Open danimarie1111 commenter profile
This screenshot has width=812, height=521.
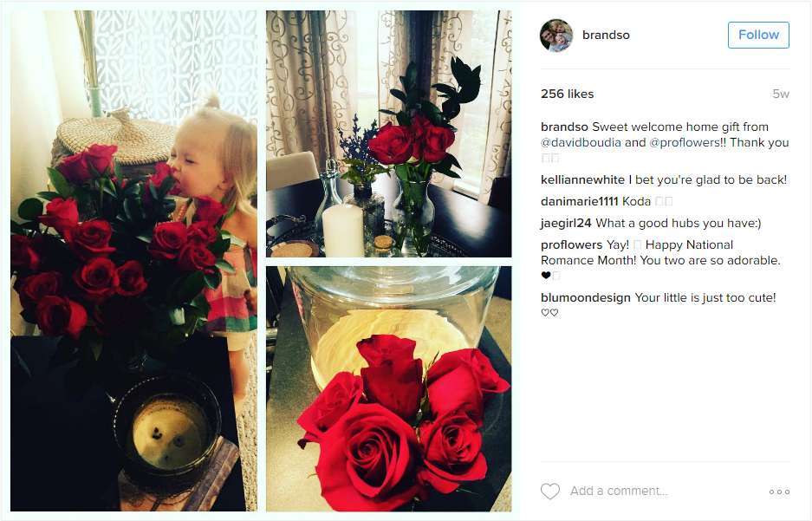point(580,201)
